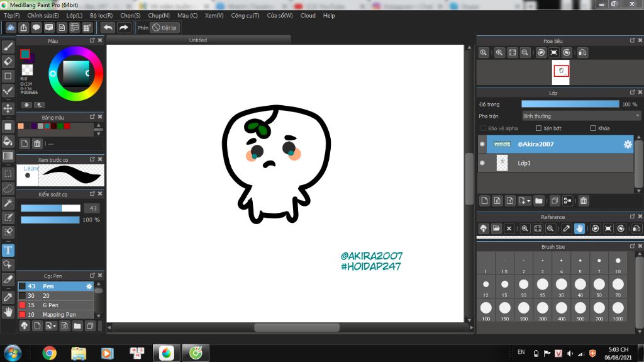Delete palette color with trash icon
644x362 pixels.
coord(37,144)
